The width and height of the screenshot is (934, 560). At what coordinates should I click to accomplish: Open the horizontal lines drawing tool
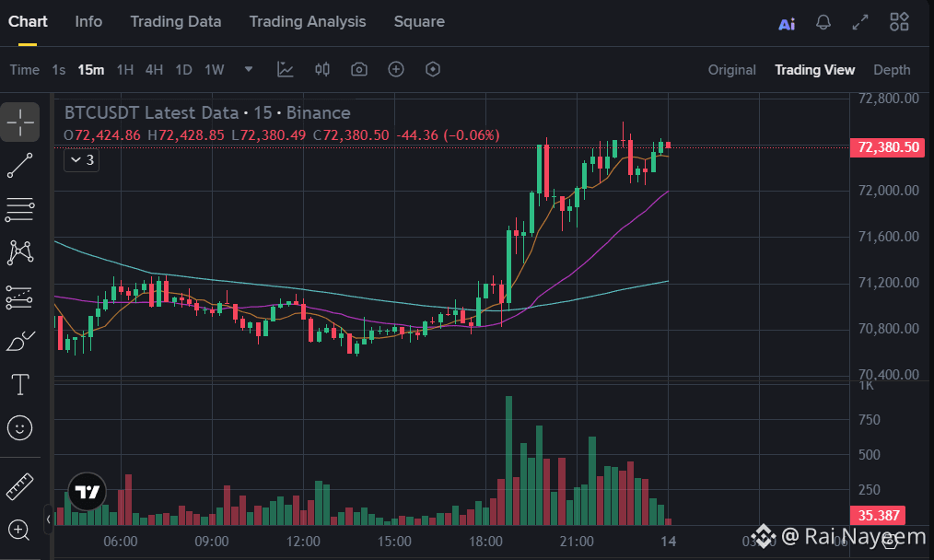pyautogui.click(x=19, y=210)
